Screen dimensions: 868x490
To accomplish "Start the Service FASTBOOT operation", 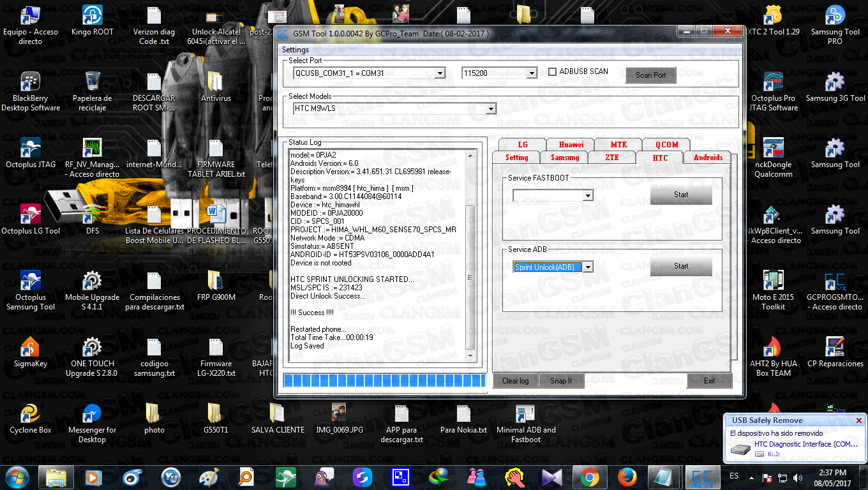I will pos(681,195).
